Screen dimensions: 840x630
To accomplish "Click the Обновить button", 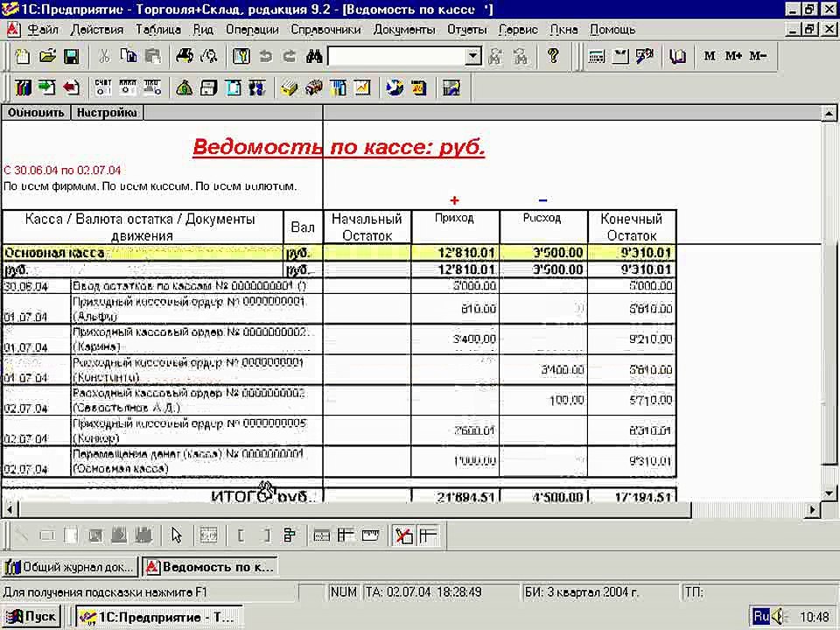I will pos(37,113).
